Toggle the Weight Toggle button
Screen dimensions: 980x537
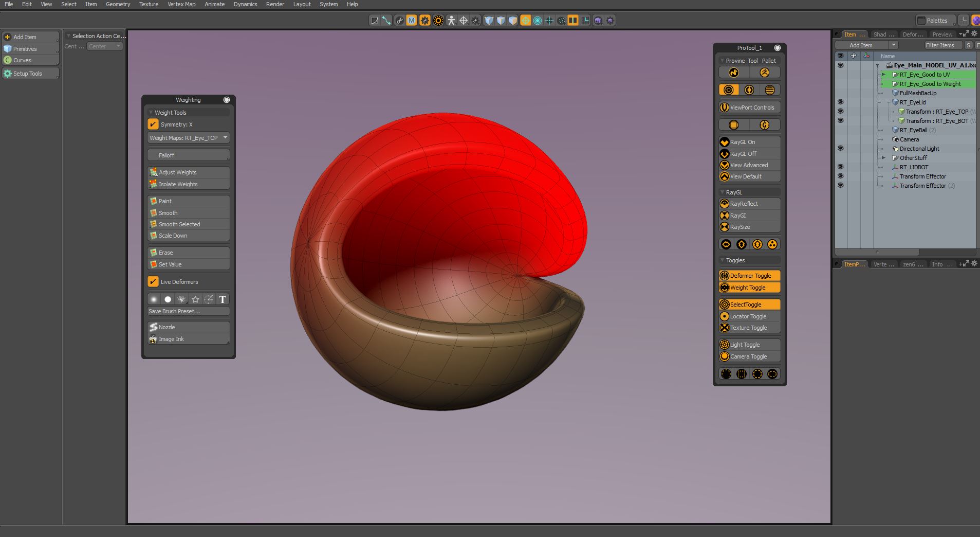749,288
